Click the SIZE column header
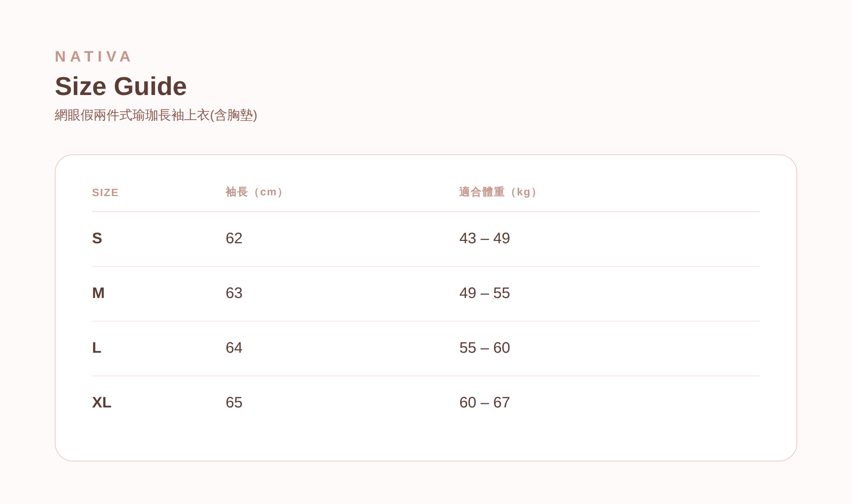The width and height of the screenshot is (852, 504). click(105, 193)
